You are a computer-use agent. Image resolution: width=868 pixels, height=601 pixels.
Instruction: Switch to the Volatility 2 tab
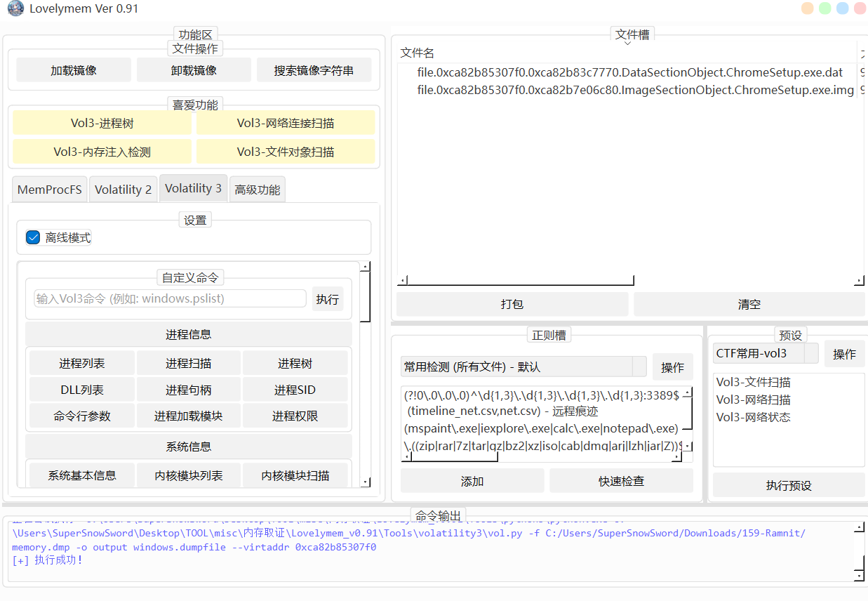123,190
